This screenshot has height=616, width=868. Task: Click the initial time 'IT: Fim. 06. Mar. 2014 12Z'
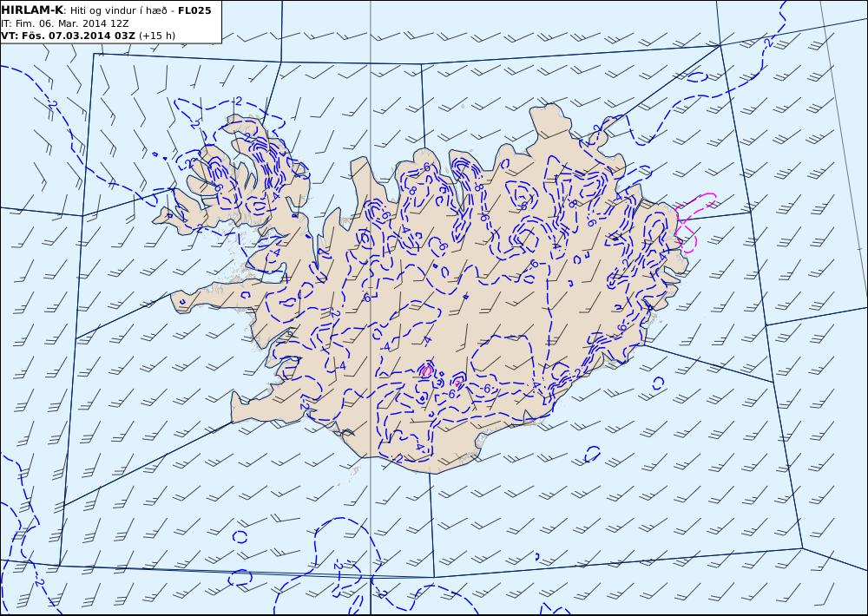point(65,23)
